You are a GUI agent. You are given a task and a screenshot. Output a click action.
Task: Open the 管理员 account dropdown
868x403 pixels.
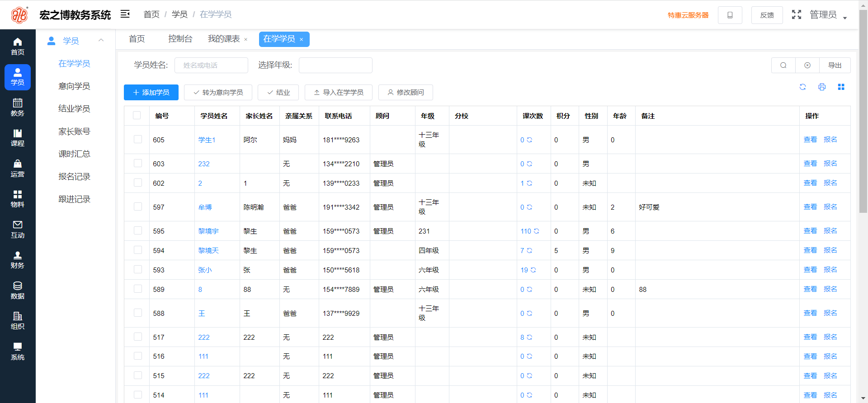click(x=828, y=15)
